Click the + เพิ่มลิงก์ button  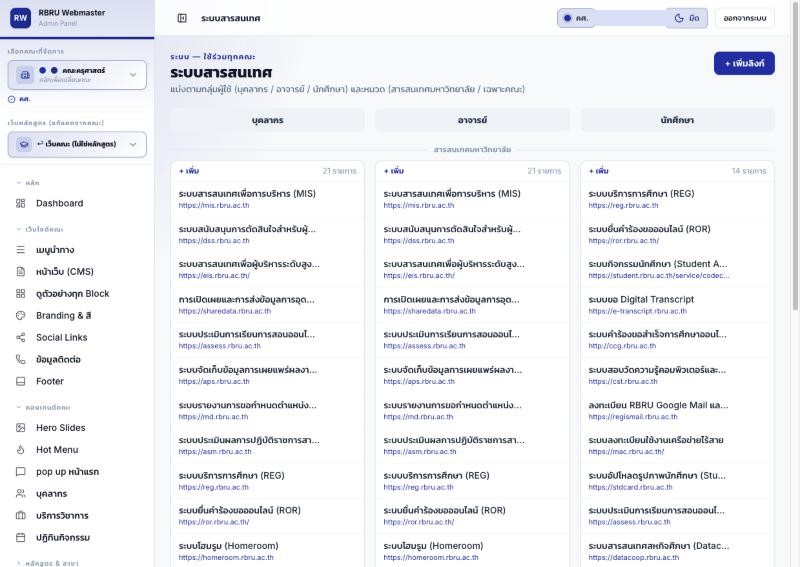(744, 63)
